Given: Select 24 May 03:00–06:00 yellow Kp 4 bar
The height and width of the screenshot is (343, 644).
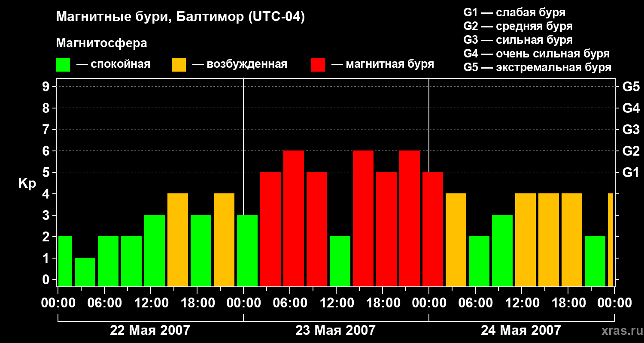Looking at the screenshot, I should click(x=456, y=240).
